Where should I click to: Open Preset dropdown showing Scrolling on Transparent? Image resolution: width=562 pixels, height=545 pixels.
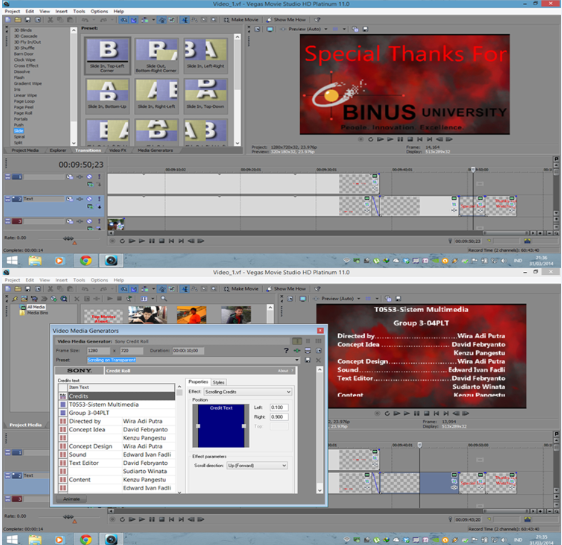297,360
